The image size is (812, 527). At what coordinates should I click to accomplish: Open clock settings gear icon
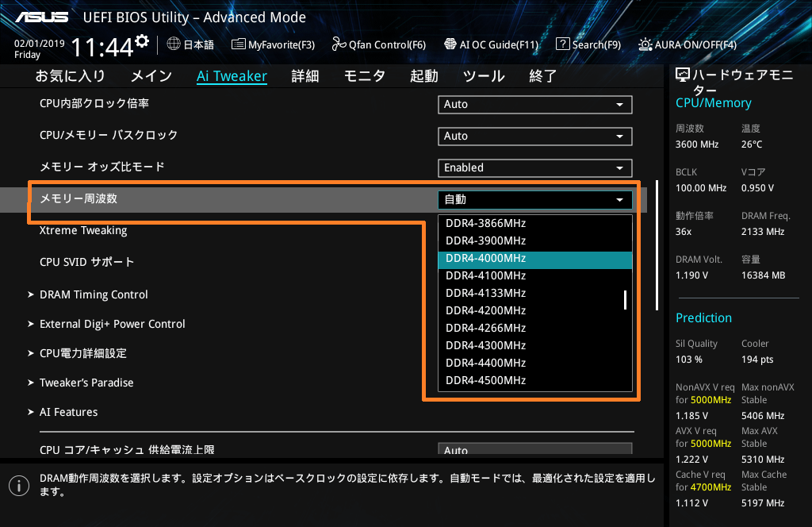[x=142, y=41]
